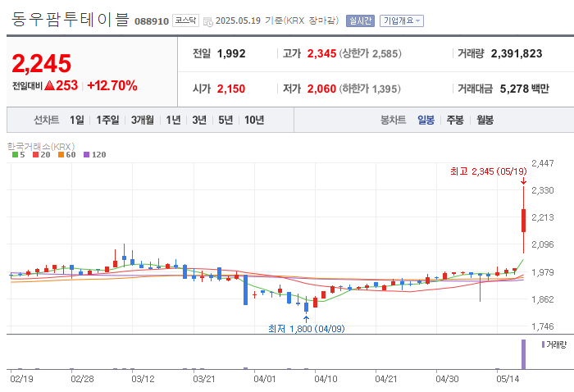The height and width of the screenshot is (392, 574).
Task: Click the orange 60-day moving average swatch
Action: coord(61,155)
